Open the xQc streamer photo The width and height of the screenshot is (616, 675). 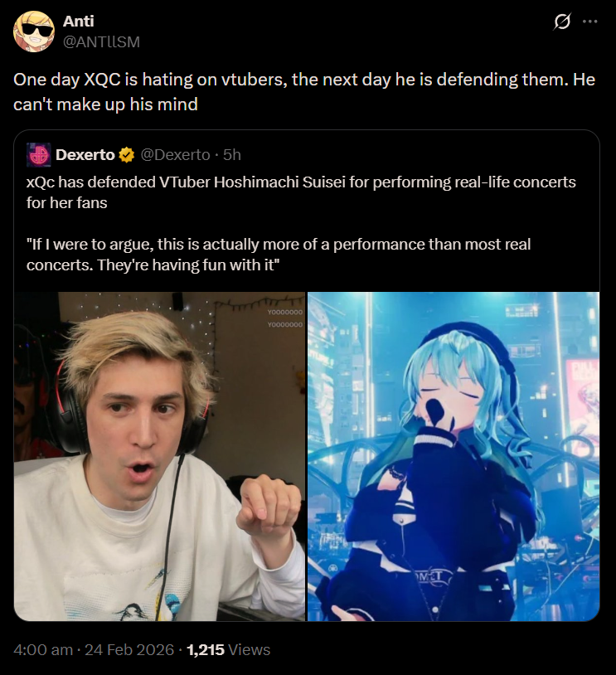tap(159, 456)
